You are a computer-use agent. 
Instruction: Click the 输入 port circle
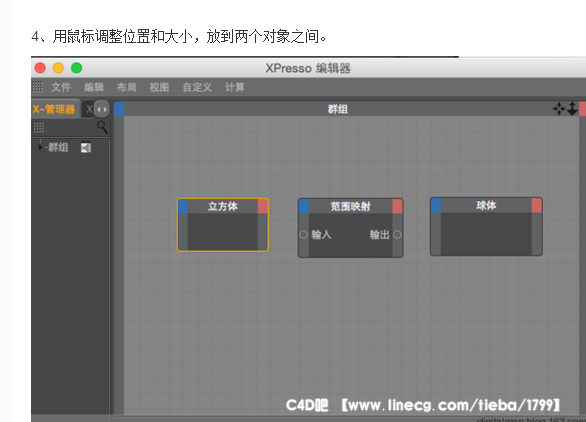click(x=303, y=234)
